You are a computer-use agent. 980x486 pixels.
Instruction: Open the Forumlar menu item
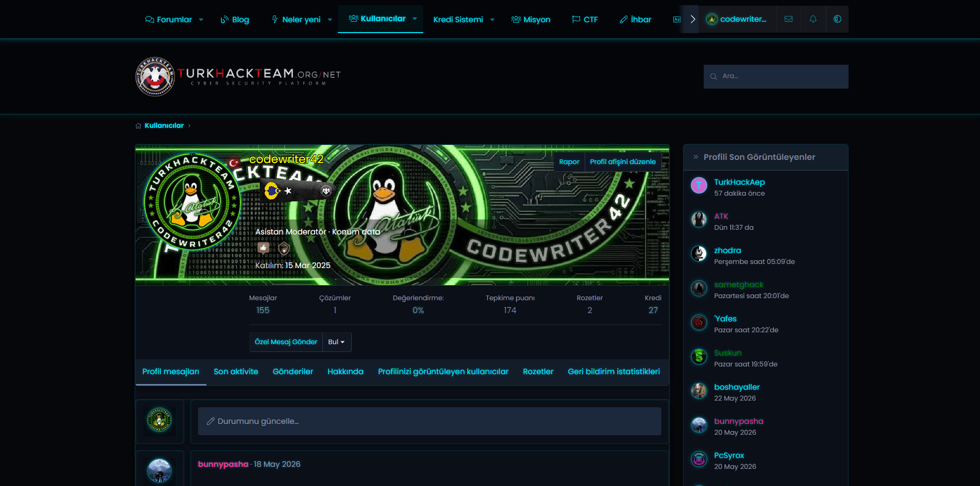coord(169,20)
